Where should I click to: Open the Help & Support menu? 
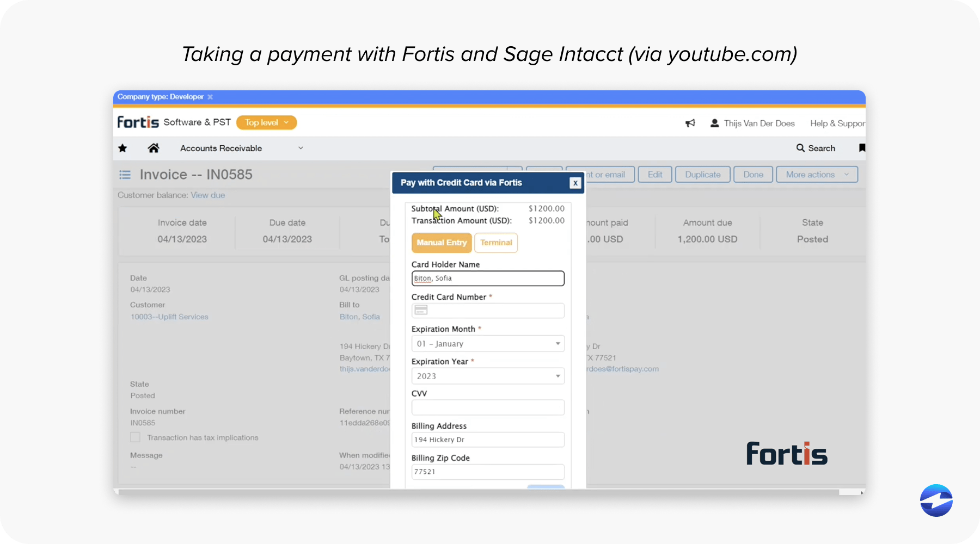pos(835,123)
